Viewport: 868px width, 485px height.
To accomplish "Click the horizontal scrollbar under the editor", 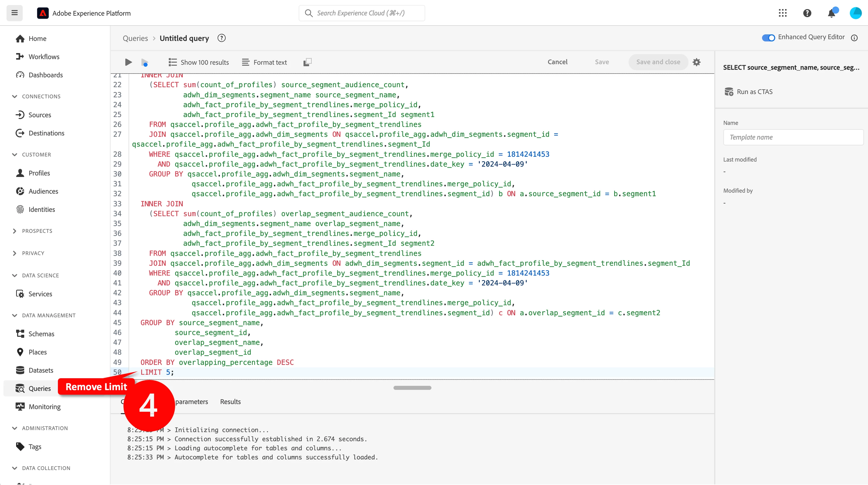I will pos(412,388).
